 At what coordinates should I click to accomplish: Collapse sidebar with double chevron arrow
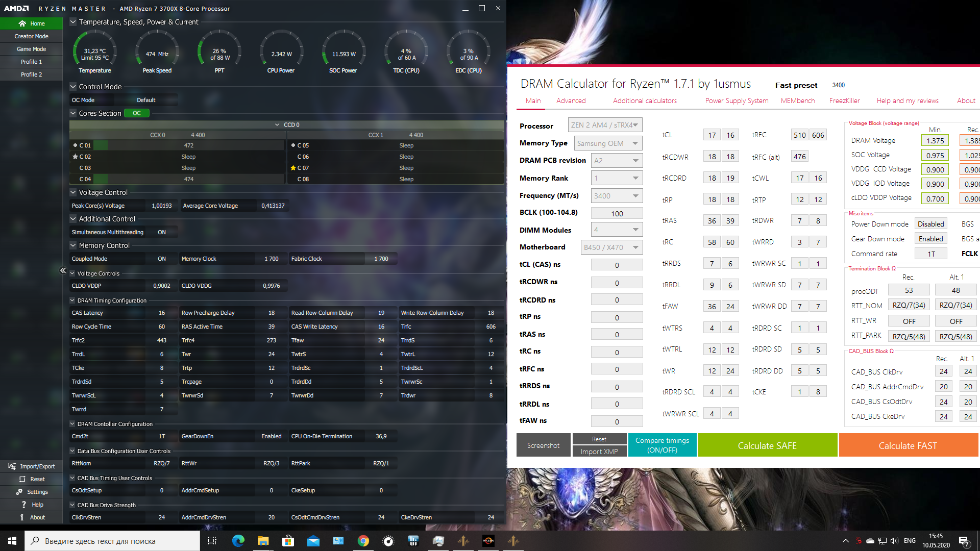[63, 270]
